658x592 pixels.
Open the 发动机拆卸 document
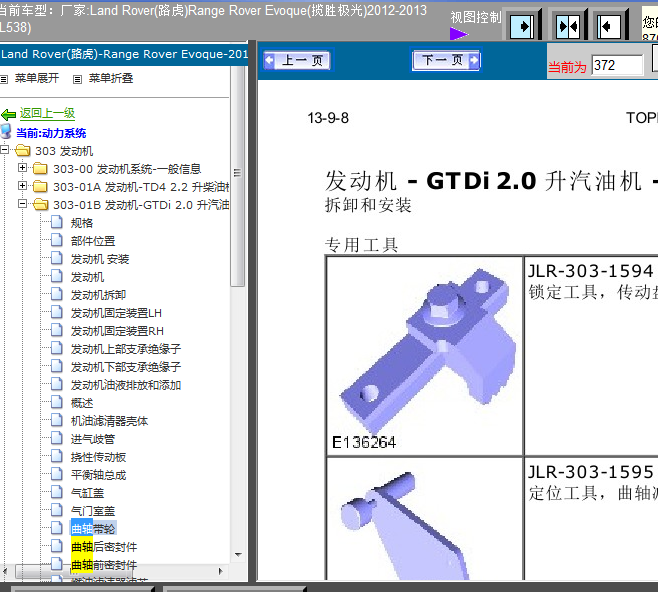(98, 295)
